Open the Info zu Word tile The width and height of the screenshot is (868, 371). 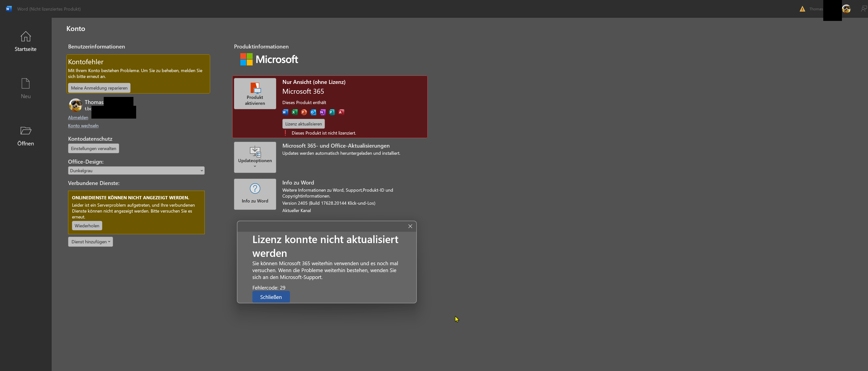pyautogui.click(x=255, y=194)
